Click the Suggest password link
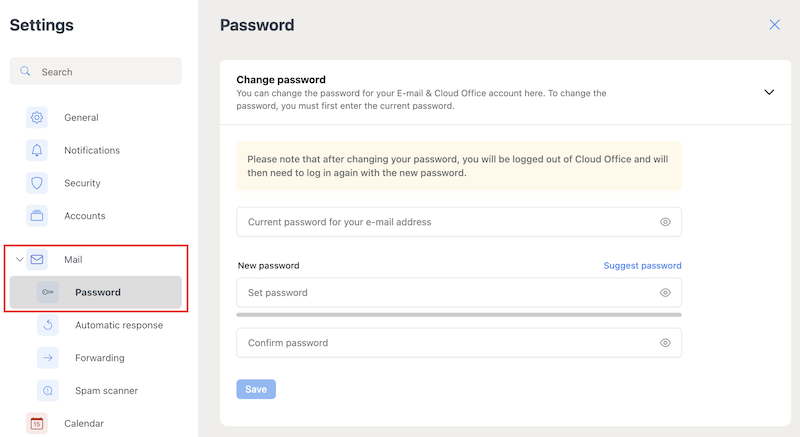The width and height of the screenshot is (800, 437). pyautogui.click(x=642, y=266)
